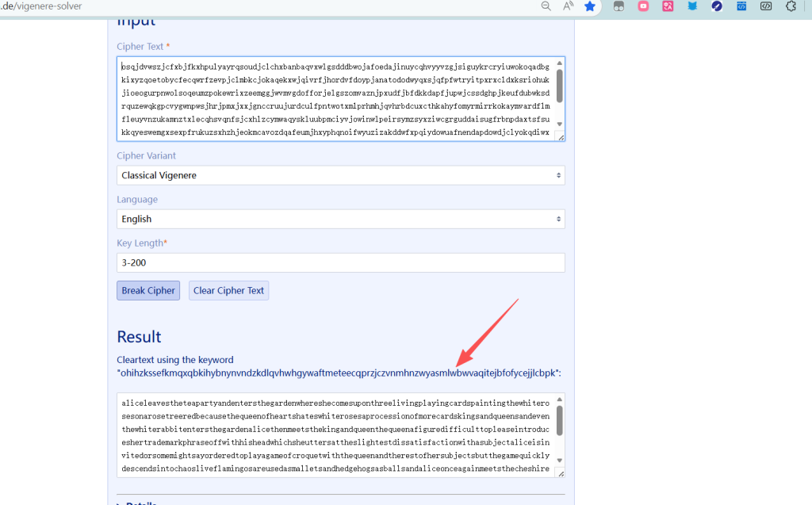Open the code brackets extension icon

766,6
